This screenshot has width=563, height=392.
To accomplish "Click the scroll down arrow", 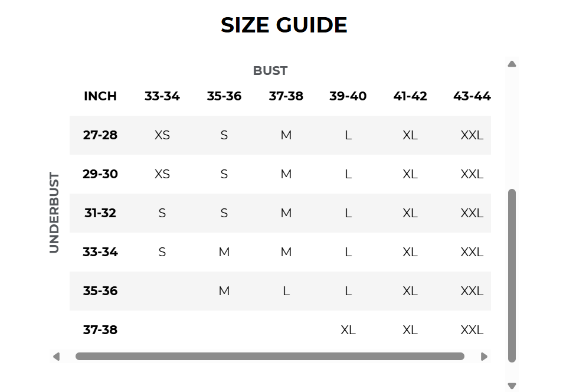I will pyautogui.click(x=512, y=386).
